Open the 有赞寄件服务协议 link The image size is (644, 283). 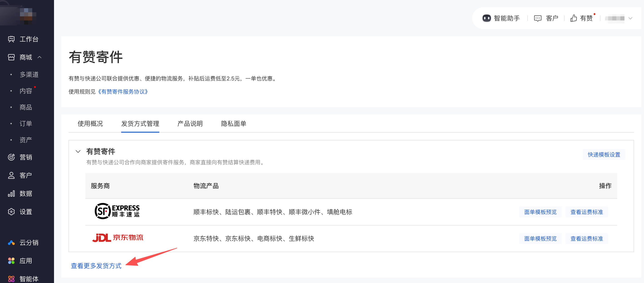point(123,92)
